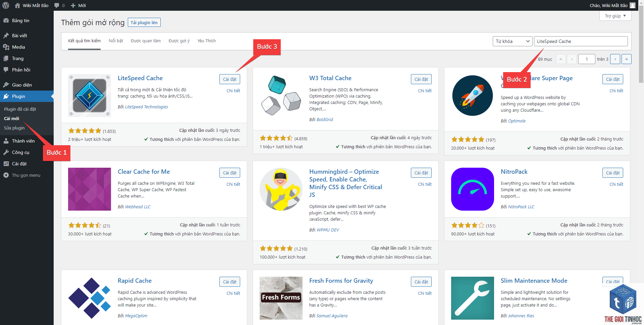The height and width of the screenshot is (325, 644).
Task: Click the LiteSpeed Cache plugin icon
Action: [x=90, y=96]
